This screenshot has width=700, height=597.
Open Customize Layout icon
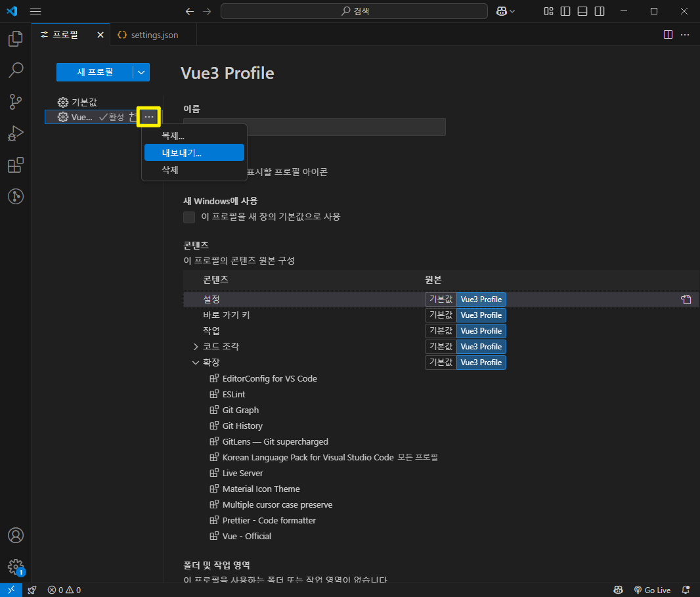549,11
